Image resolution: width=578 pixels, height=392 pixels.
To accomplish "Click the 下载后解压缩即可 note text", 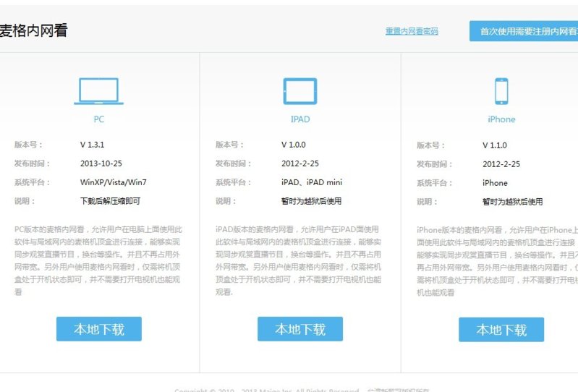I will (x=110, y=201).
